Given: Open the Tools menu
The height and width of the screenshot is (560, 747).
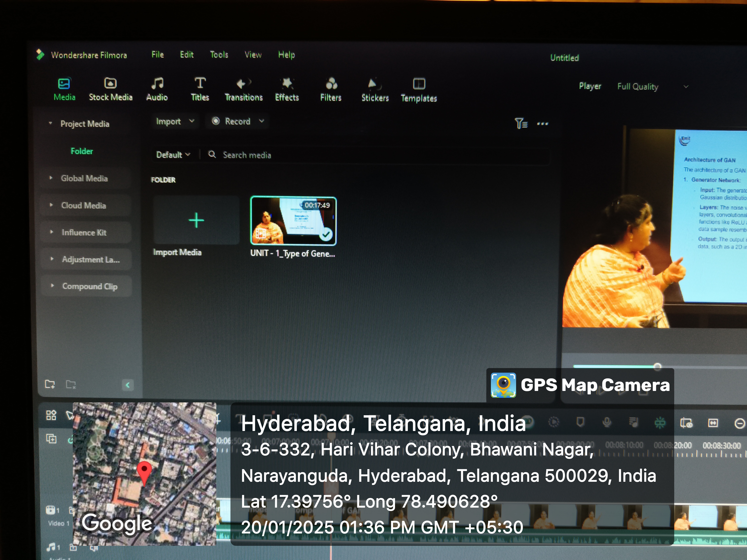Looking at the screenshot, I should pos(219,55).
